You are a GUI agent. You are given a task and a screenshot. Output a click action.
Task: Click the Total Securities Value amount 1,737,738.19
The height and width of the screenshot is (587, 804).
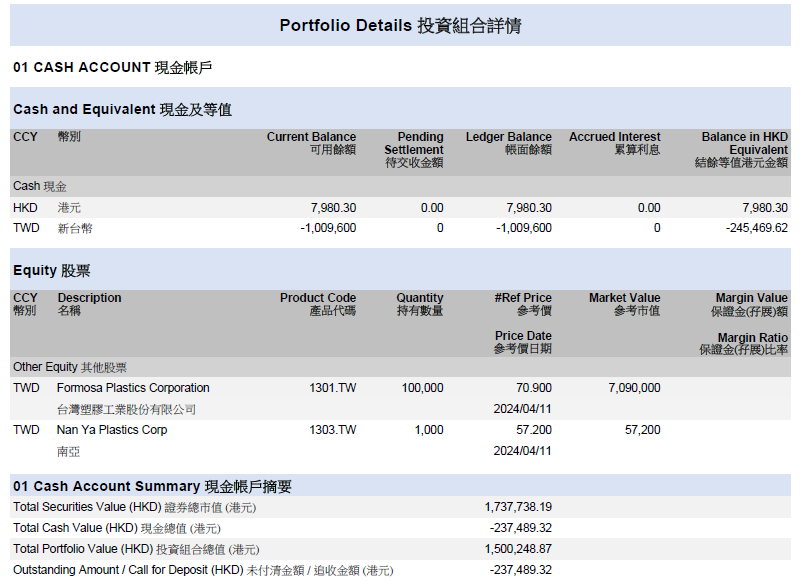(x=518, y=507)
